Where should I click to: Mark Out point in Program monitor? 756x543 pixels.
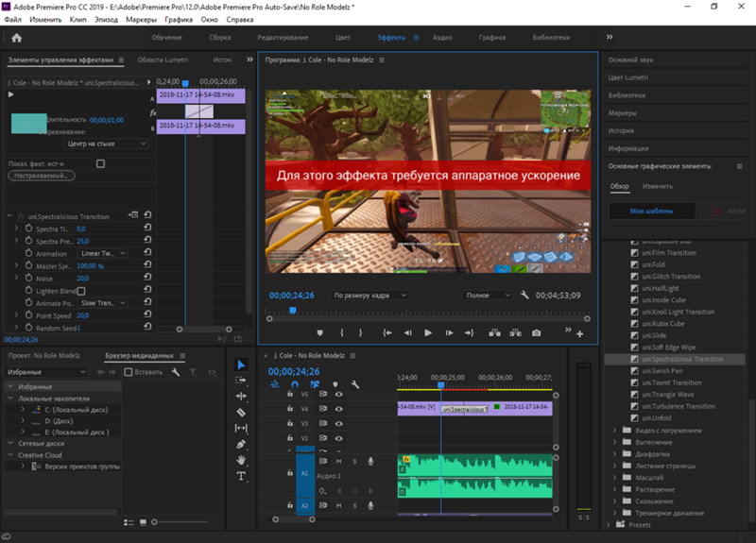(361, 333)
